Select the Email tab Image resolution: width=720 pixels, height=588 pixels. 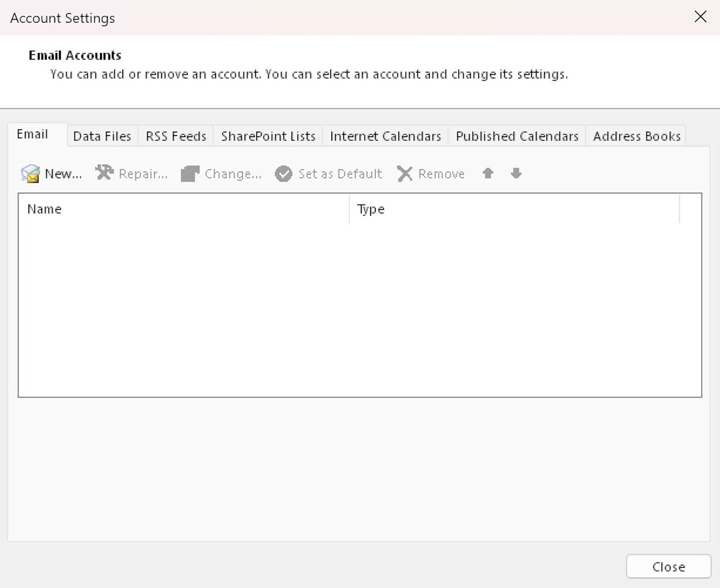coord(31,134)
